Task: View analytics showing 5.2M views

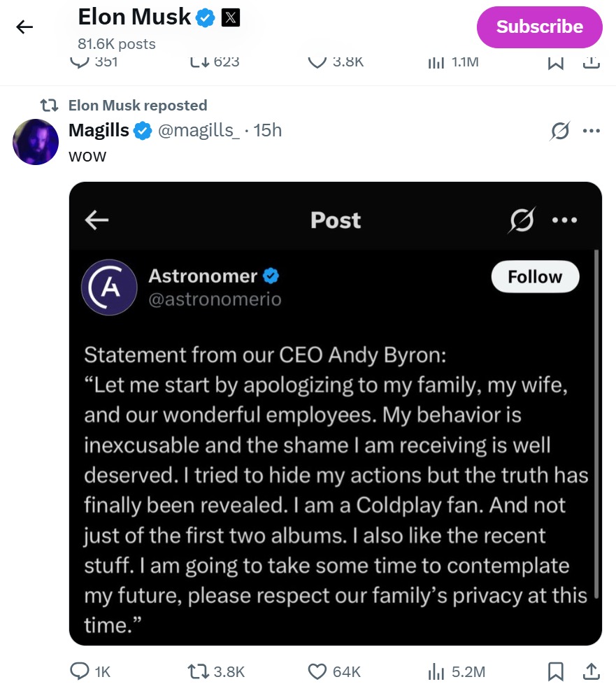Action: point(436,671)
